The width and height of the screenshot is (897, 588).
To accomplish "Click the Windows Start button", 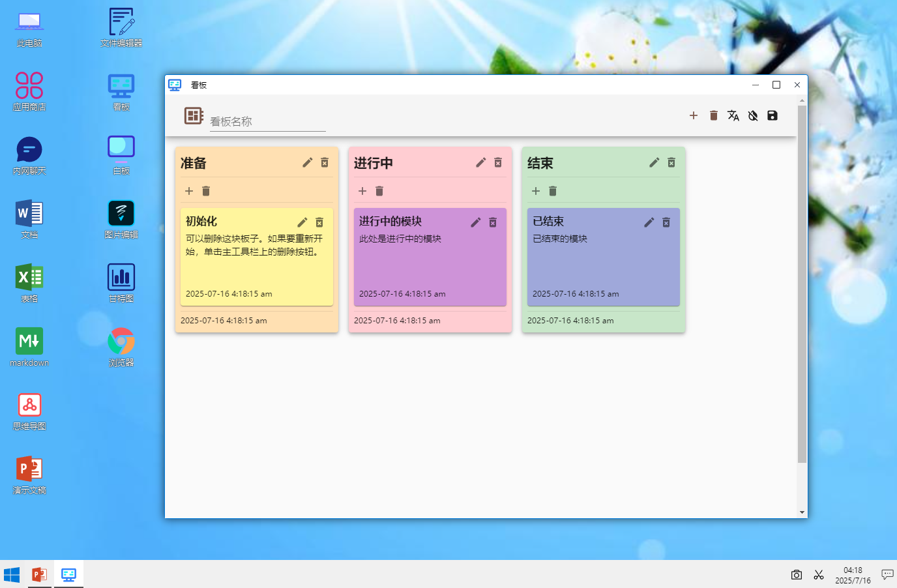I will pyautogui.click(x=12, y=574).
